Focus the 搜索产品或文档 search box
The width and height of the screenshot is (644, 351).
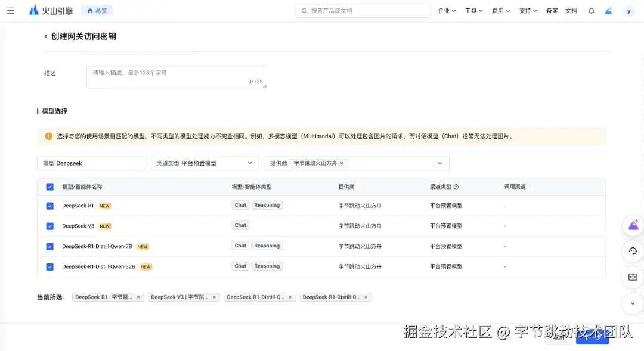pyautogui.click(x=363, y=11)
